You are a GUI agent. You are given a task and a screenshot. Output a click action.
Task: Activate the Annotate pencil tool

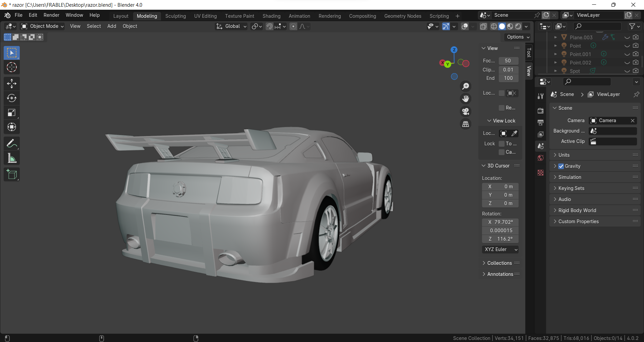pos(12,144)
